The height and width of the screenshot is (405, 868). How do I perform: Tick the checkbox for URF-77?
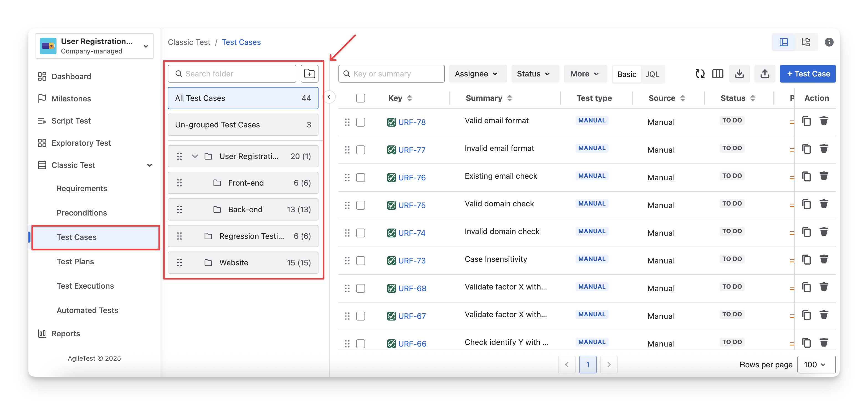[x=360, y=150]
